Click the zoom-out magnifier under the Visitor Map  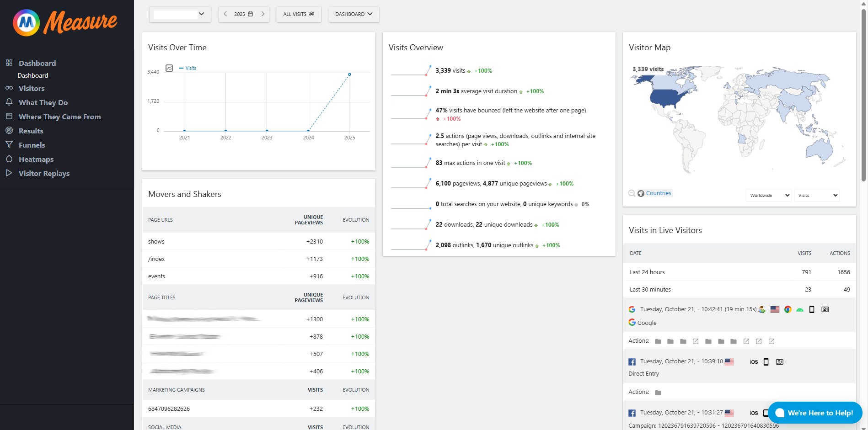tap(632, 193)
